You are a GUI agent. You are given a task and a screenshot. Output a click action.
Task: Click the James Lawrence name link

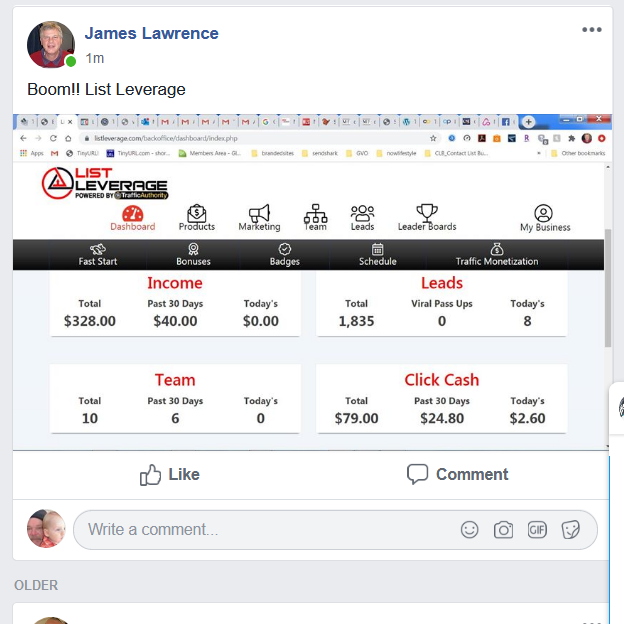(152, 33)
